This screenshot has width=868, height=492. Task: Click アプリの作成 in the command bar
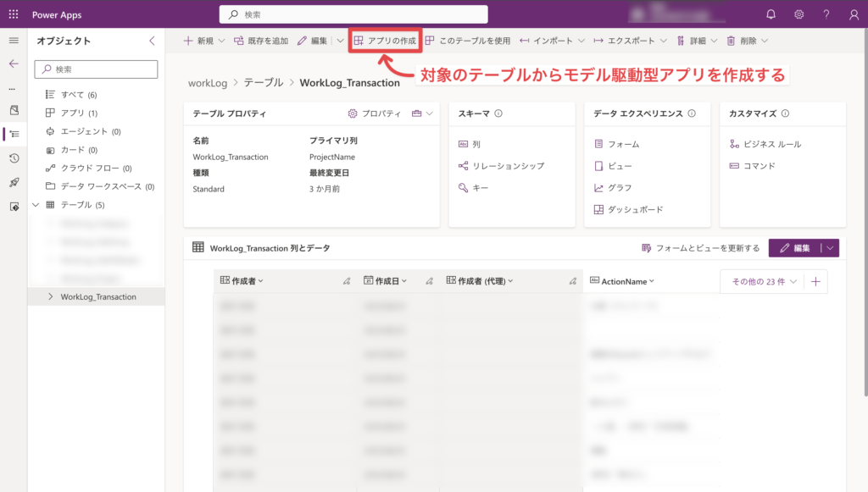(x=385, y=41)
